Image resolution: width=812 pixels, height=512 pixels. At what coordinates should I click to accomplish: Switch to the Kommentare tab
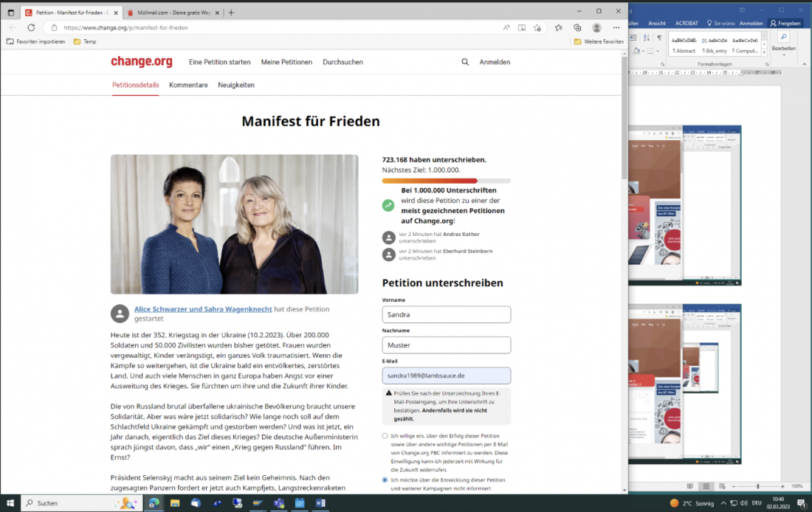pyautogui.click(x=188, y=85)
